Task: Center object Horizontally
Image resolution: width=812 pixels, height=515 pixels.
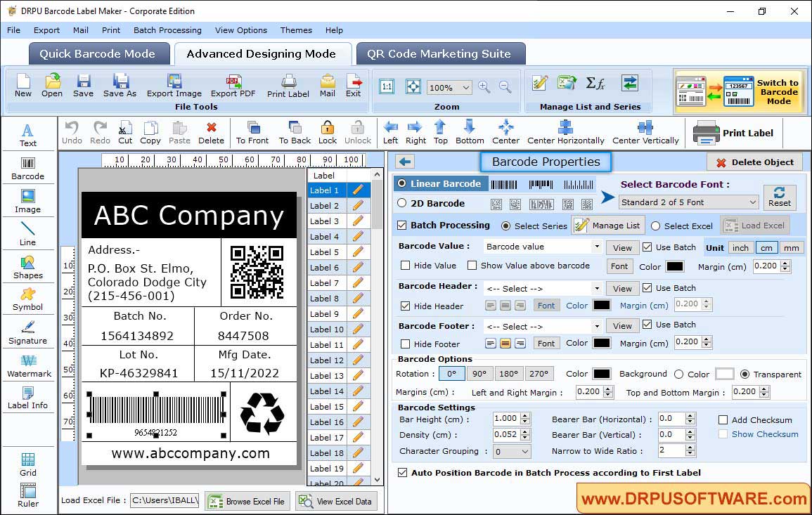Action: pyautogui.click(x=565, y=133)
